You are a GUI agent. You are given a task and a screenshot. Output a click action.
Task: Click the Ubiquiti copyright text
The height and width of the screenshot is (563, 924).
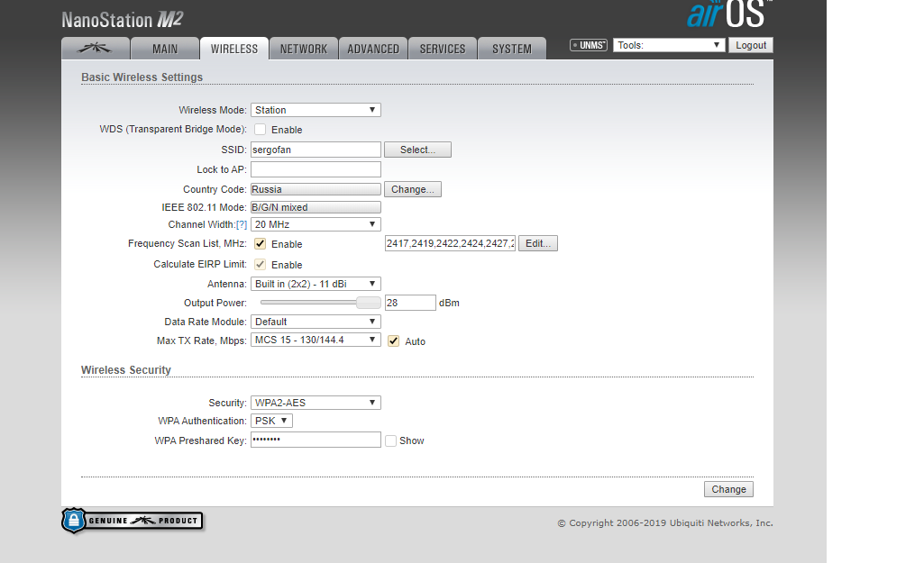click(665, 523)
